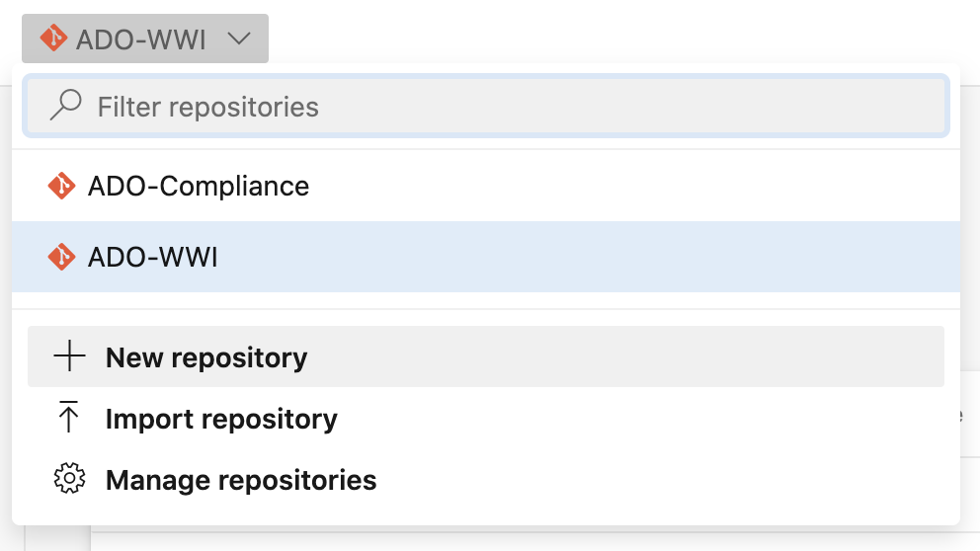Click the Git icon in the repository selector button

pyautogui.click(x=53, y=39)
